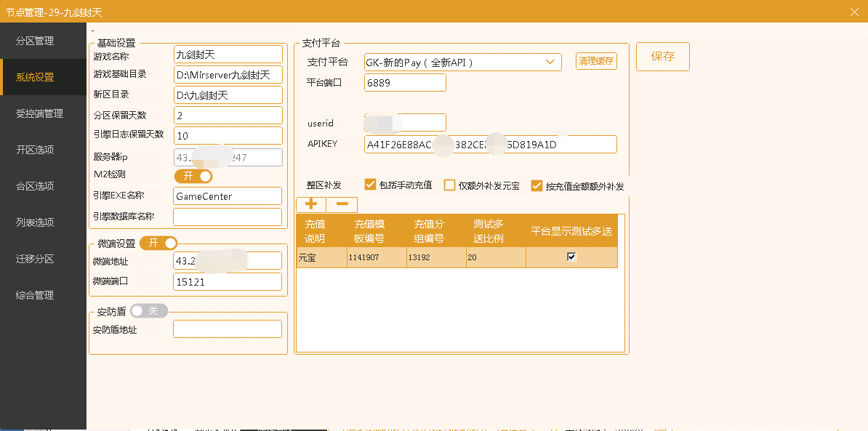Image resolution: width=868 pixels, height=431 pixels.
Task: Click the 清理缓存 button
Action: [x=596, y=62]
